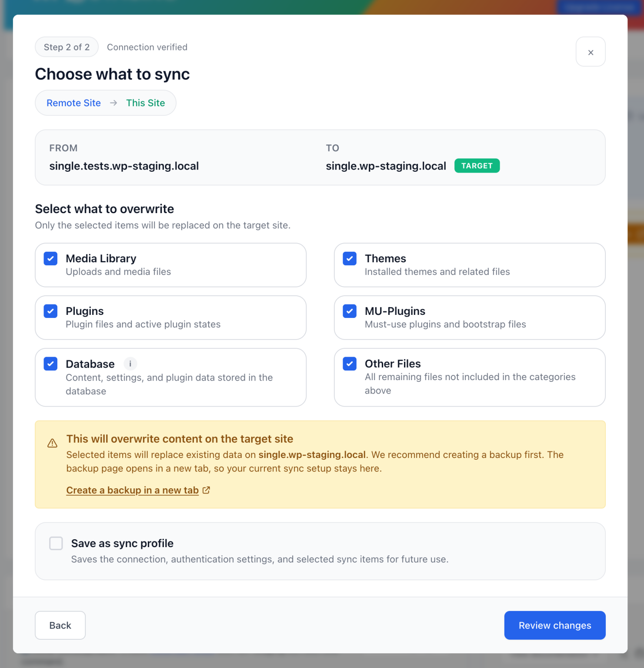Uncheck the MU-Plugins checkbox
Viewport: 644px width, 668px height.
pos(350,311)
